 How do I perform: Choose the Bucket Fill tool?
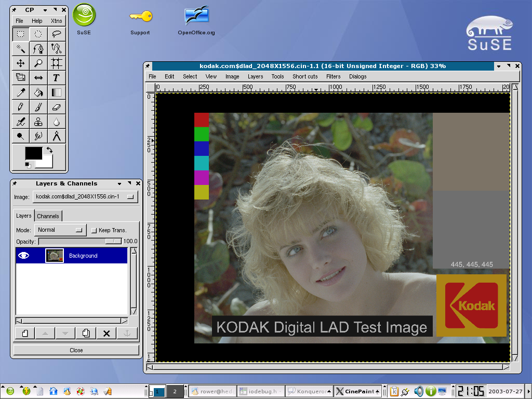[38, 92]
